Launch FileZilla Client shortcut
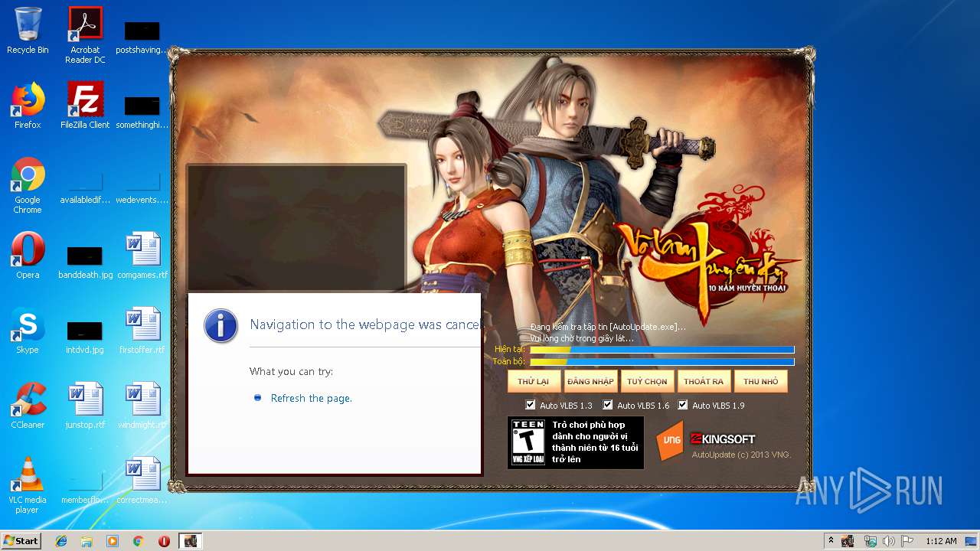 [x=85, y=106]
